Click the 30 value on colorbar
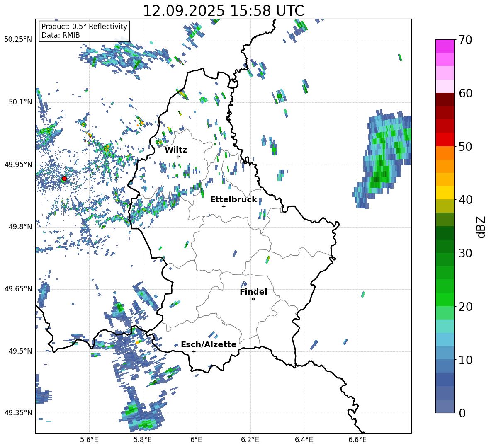The image size is (491, 448). click(466, 253)
